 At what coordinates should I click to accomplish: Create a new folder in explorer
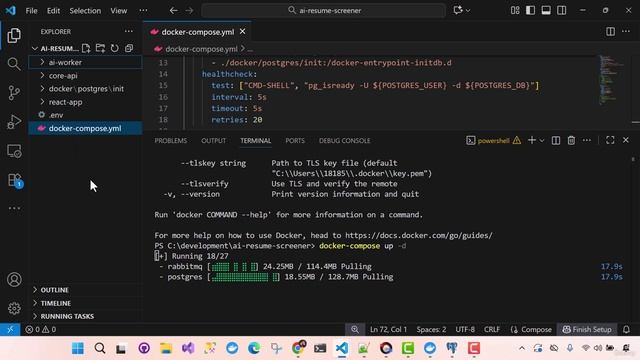click(x=100, y=48)
